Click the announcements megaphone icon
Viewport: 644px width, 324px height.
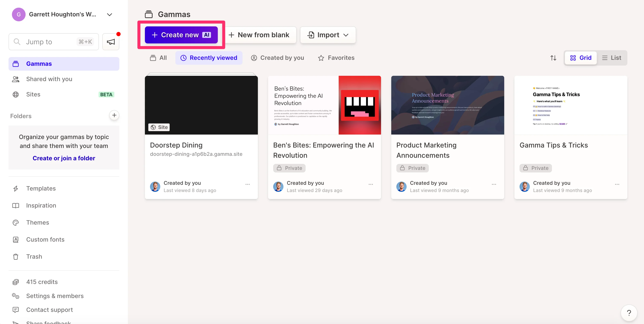[x=111, y=42]
